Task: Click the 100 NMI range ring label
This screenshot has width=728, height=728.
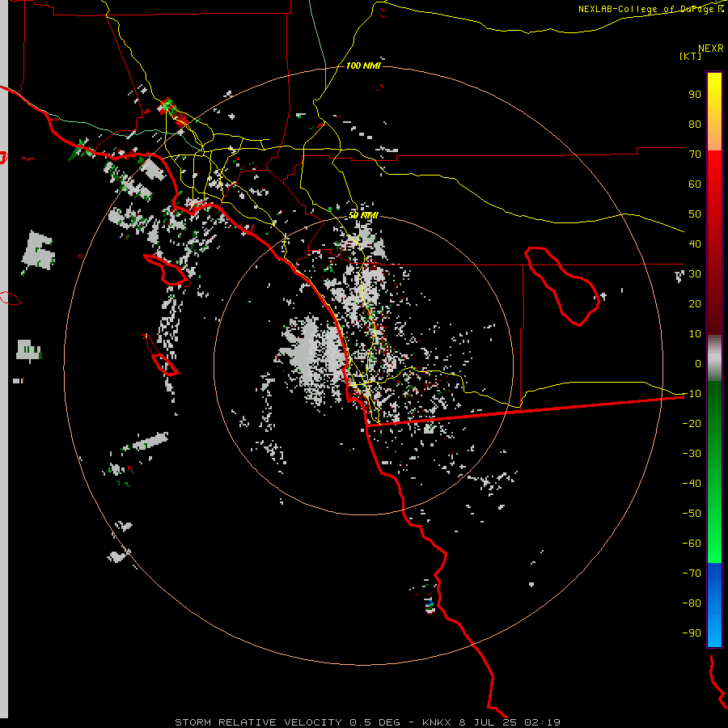Action: pos(363,66)
